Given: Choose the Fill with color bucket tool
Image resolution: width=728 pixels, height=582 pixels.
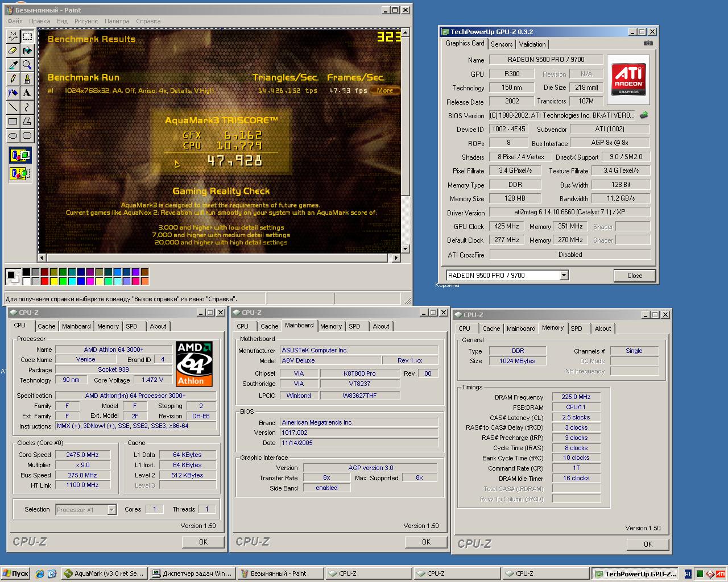Looking at the screenshot, I should [27, 51].
